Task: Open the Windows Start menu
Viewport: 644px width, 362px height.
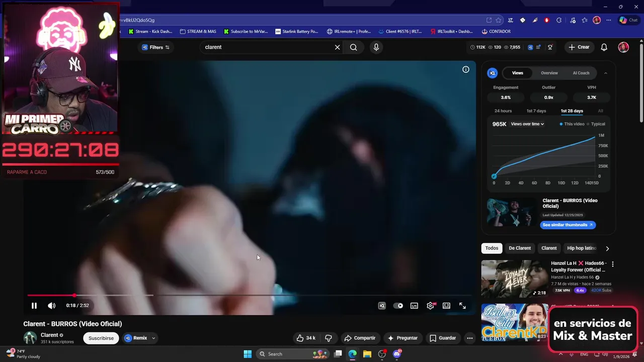Action: (x=248, y=354)
